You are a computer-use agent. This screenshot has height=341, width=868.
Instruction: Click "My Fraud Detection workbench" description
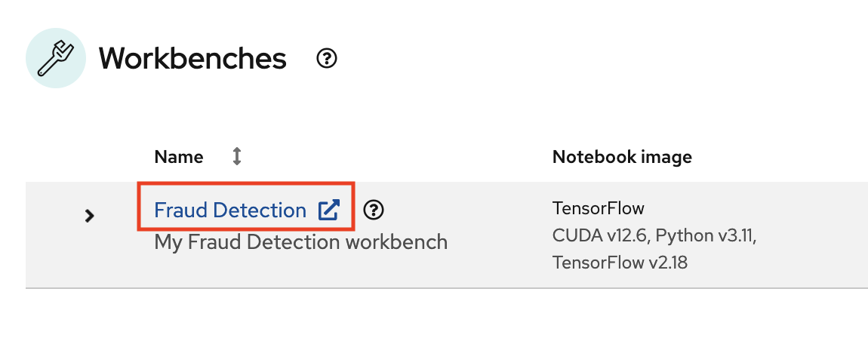[300, 242]
